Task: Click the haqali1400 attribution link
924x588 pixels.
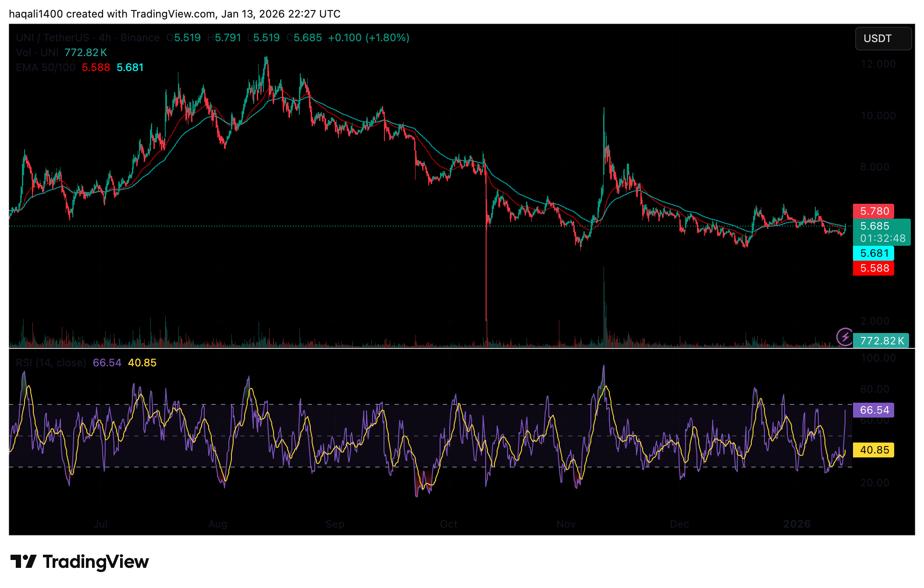Action: 36,14
